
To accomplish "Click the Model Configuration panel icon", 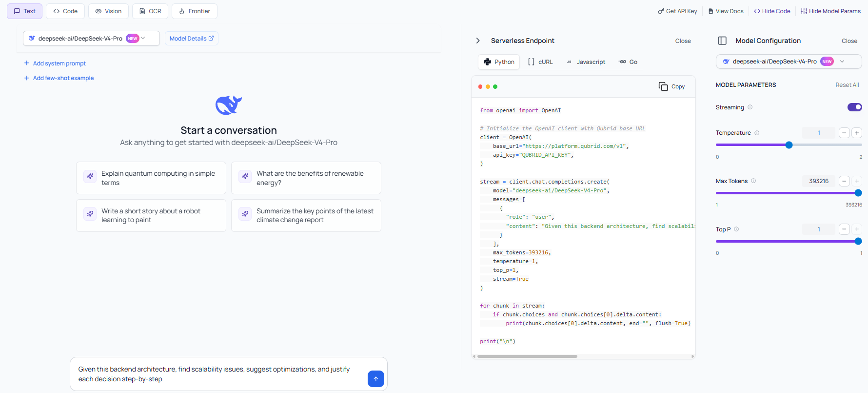I will click(x=723, y=41).
